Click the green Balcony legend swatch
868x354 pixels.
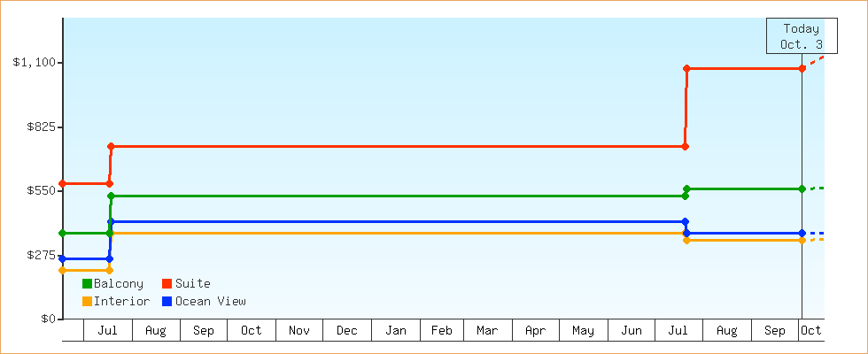87,284
